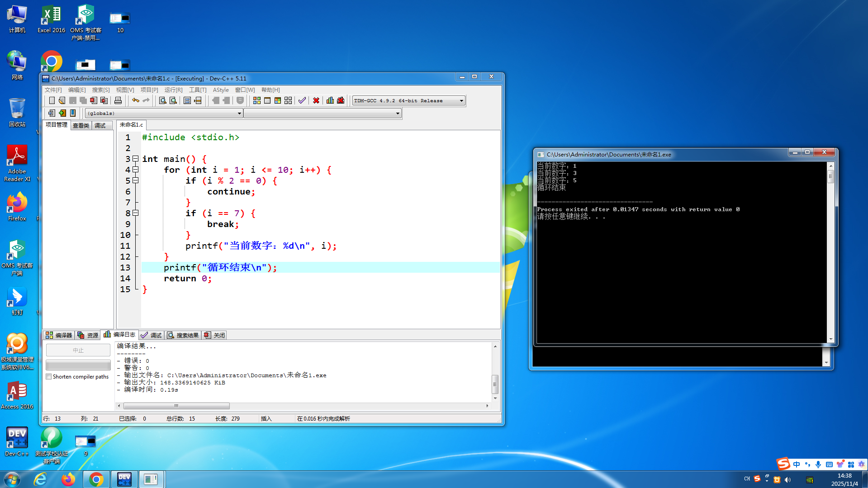868x488 pixels.
Task: Open the AStyle menu
Action: (x=221, y=90)
